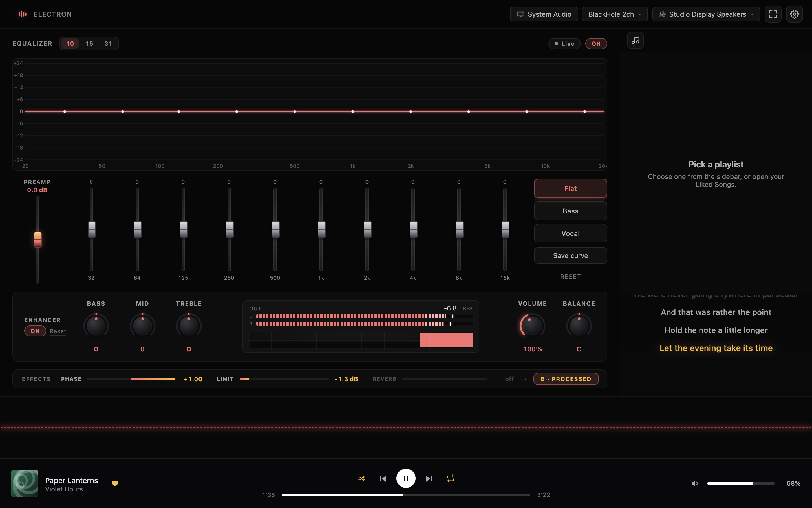Skip to the next track
812x508 pixels.
tap(429, 478)
